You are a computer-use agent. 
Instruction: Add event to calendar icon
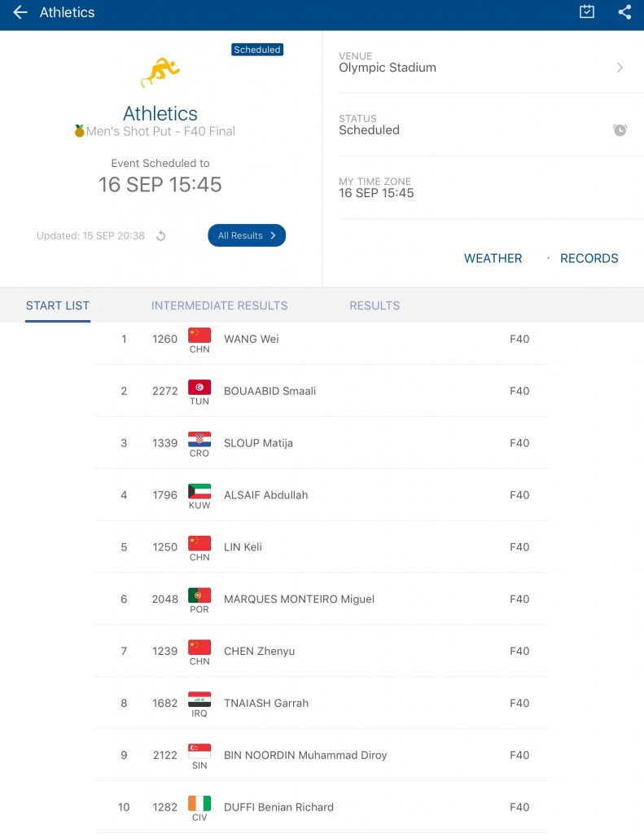(x=587, y=12)
